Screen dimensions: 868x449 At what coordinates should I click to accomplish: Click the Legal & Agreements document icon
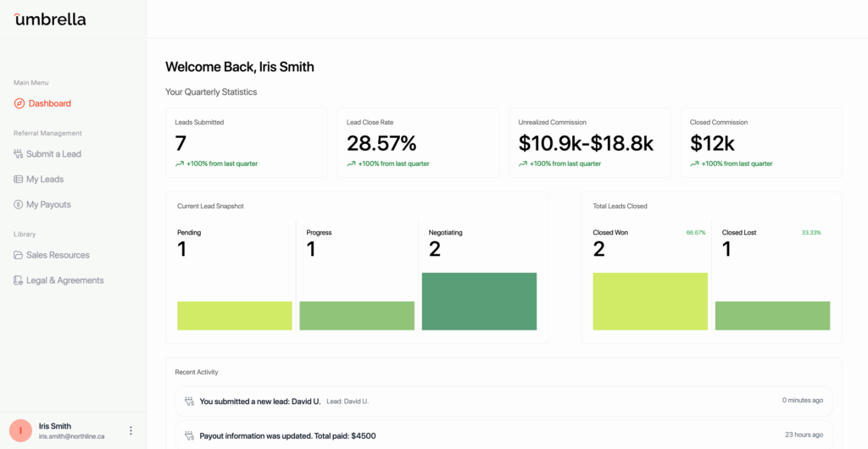point(19,280)
